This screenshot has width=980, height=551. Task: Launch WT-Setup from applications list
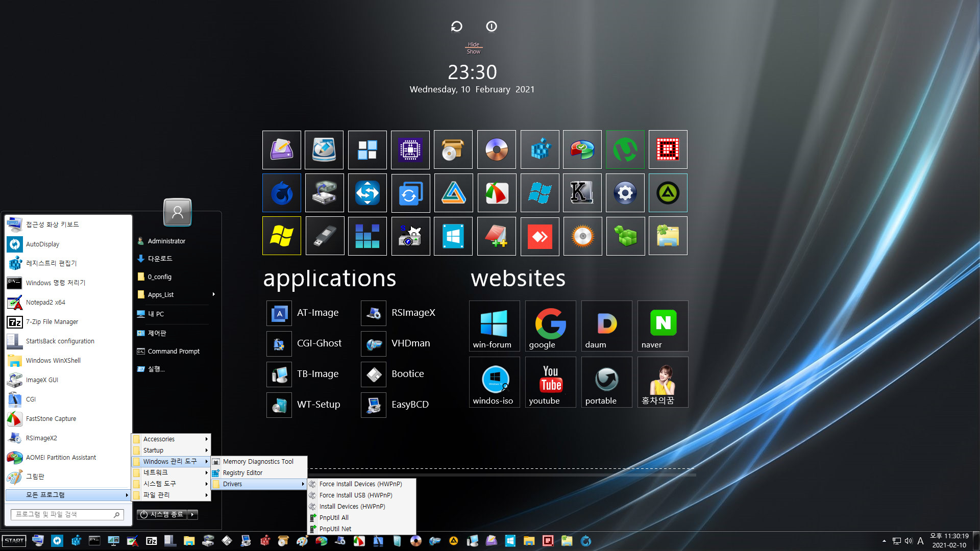pyautogui.click(x=304, y=405)
